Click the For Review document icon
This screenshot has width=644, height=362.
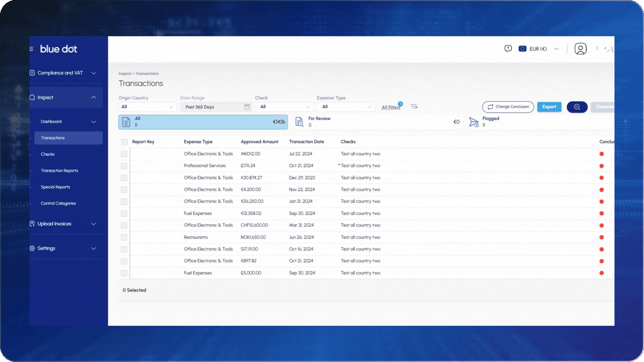pyautogui.click(x=299, y=122)
